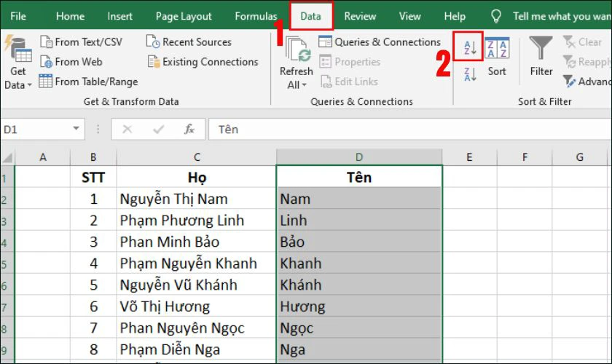Image resolution: width=612 pixels, height=364 pixels.
Task: Click the Họ header cell
Action: click(197, 177)
